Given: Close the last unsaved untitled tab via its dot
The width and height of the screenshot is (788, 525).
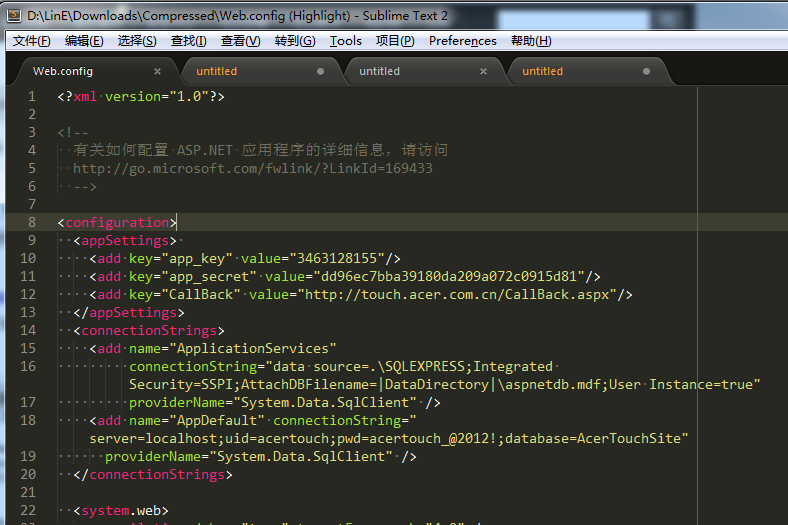Looking at the screenshot, I should [x=646, y=71].
